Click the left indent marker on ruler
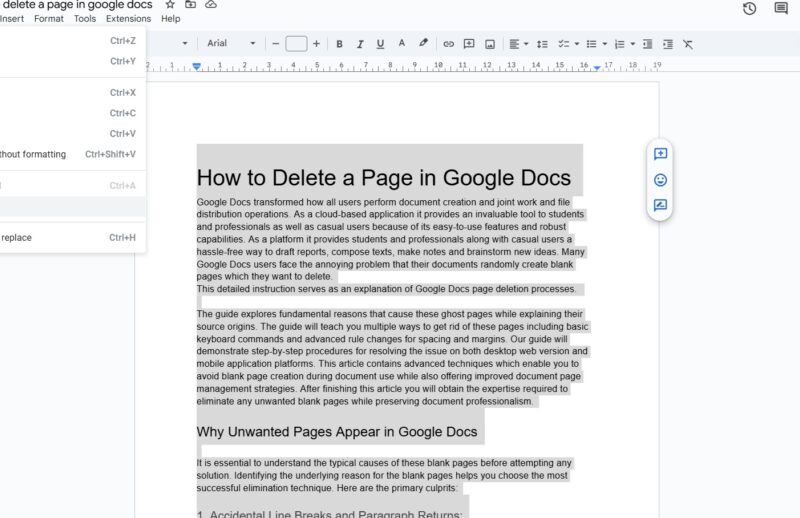This screenshot has width=800, height=518. [x=196, y=66]
